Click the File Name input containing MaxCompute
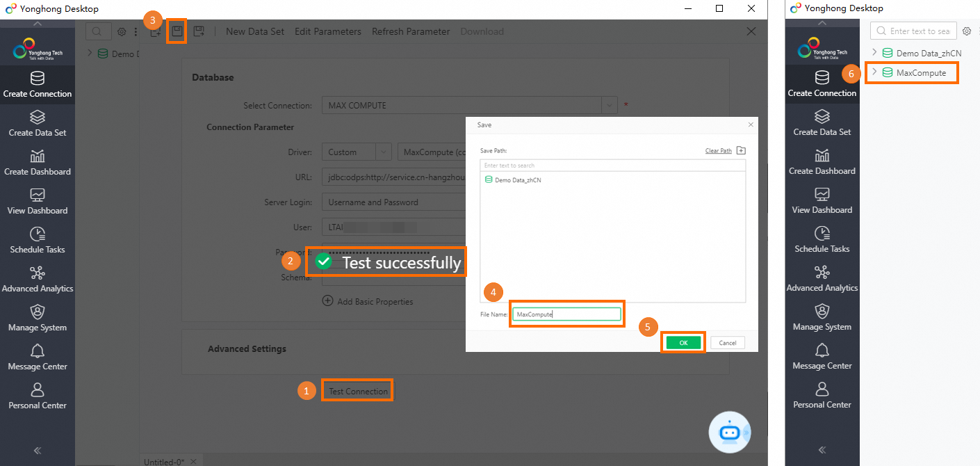Screen dimensions: 980x466 tap(566, 314)
